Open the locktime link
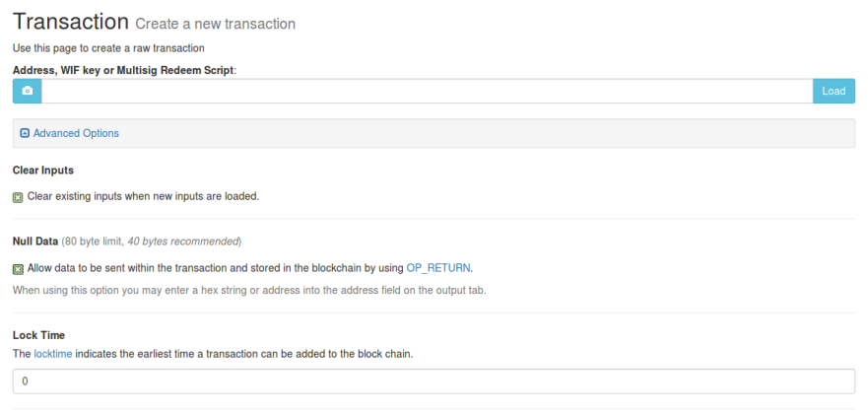The height and width of the screenshot is (416, 868). (x=53, y=354)
